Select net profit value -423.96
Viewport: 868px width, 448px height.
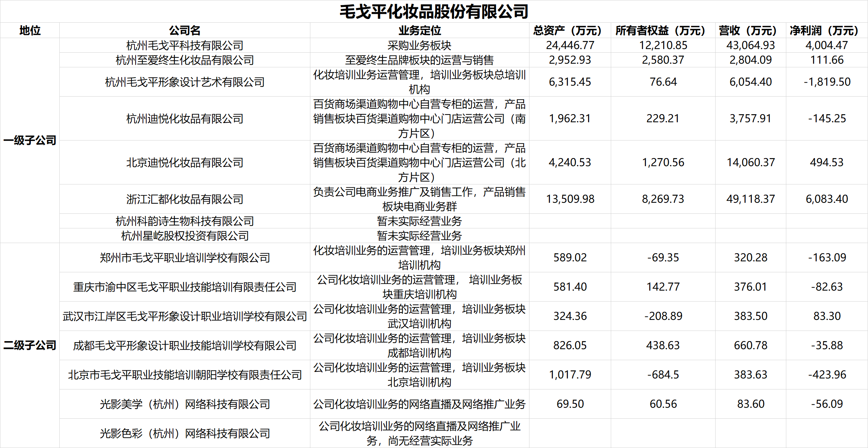[827, 375]
